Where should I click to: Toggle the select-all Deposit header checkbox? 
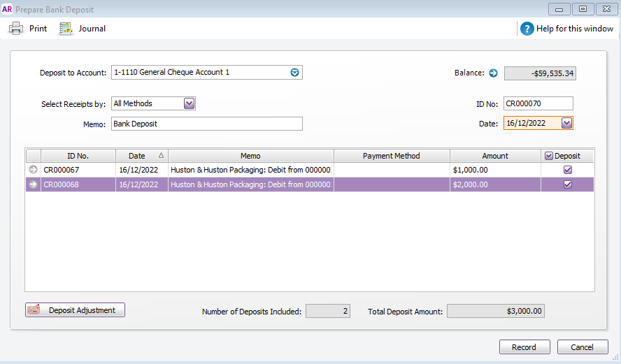549,156
